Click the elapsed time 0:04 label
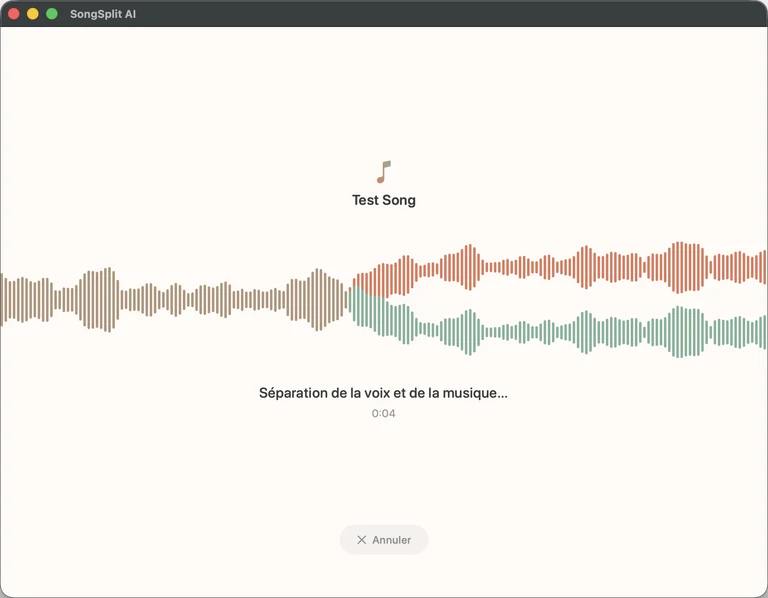Image resolution: width=768 pixels, height=598 pixels. click(x=384, y=413)
